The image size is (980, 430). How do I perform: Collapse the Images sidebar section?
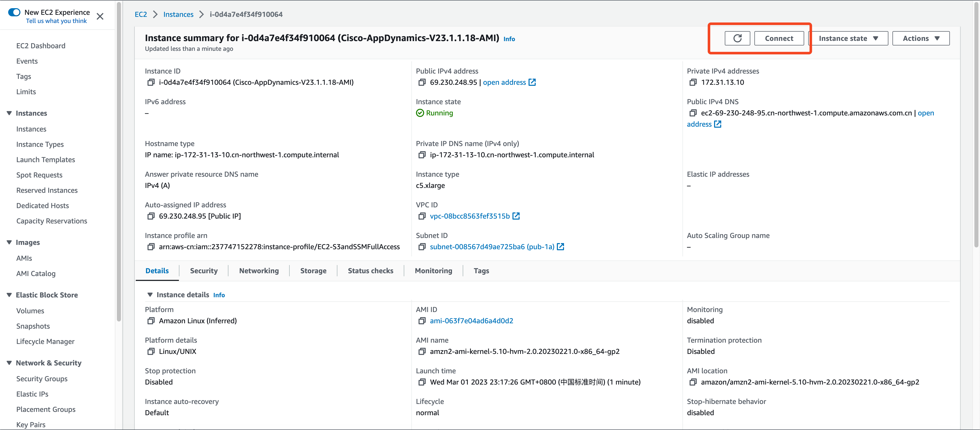[x=9, y=242]
